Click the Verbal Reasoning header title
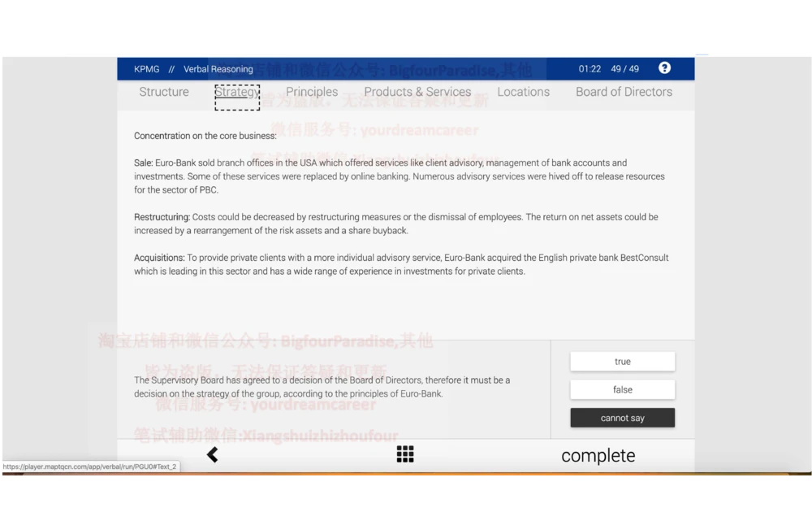The height and width of the screenshot is (508, 812). point(218,69)
